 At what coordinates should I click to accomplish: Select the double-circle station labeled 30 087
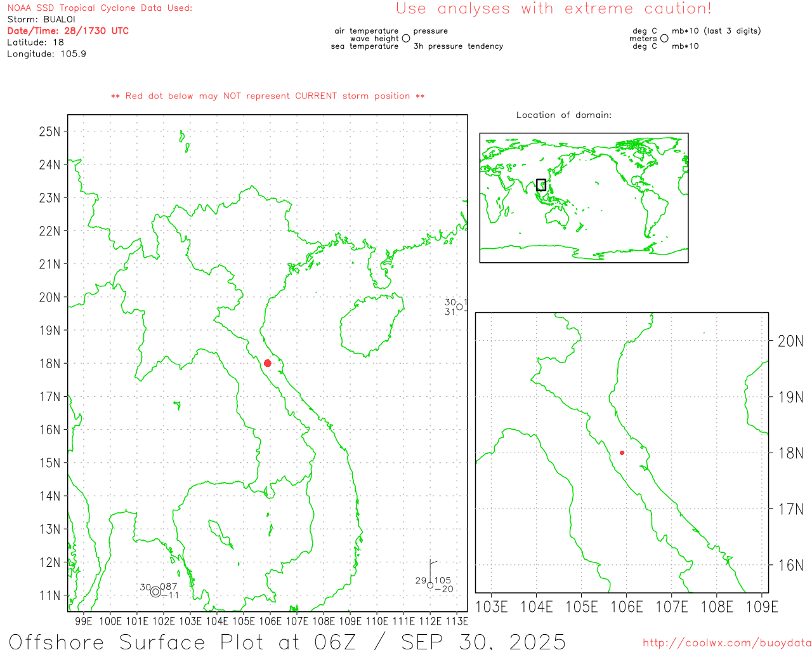click(155, 592)
